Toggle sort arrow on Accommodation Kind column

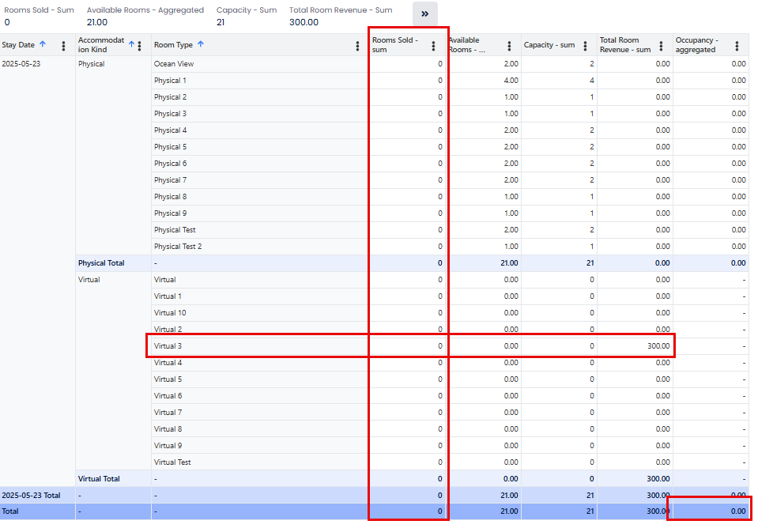(x=131, y=44)
